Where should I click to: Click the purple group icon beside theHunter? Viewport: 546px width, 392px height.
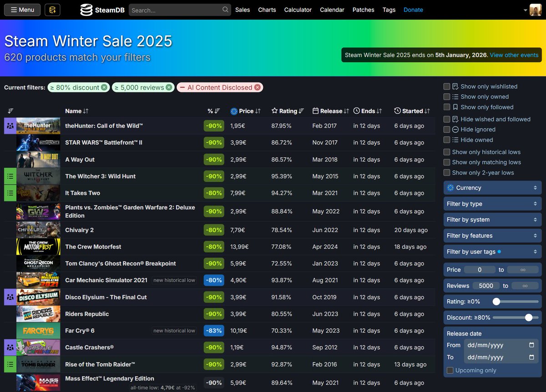click(x=10, y=126)
